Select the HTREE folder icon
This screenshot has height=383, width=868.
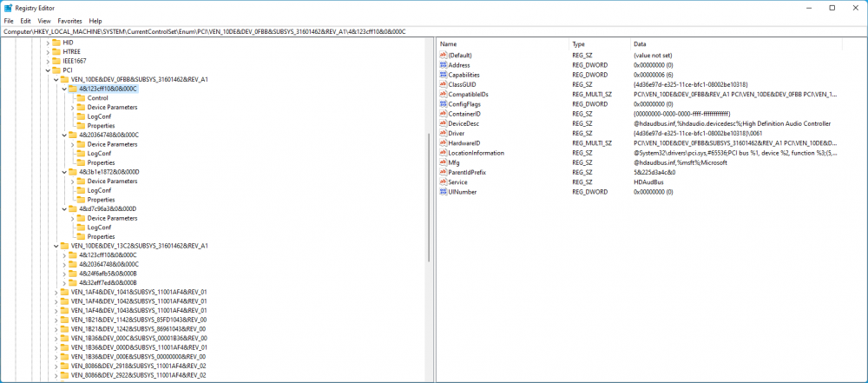tap(56, 51)
